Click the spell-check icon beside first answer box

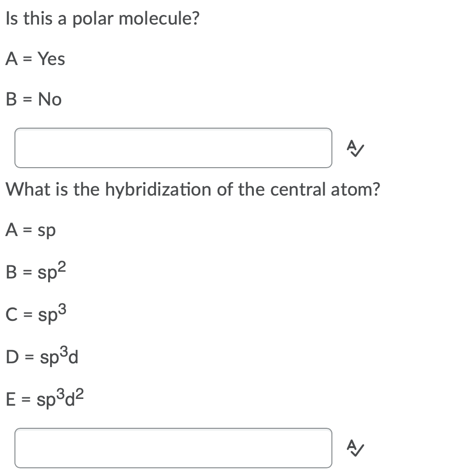tap(355, 148)
